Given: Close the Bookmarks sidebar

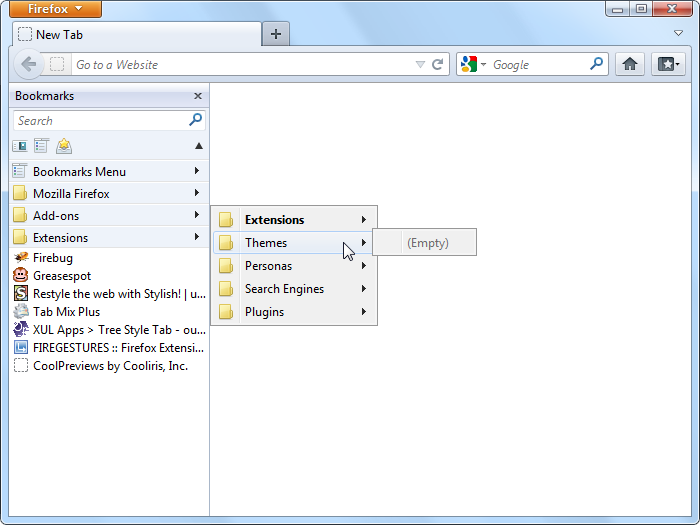Looking at the screenshot, I should [x=198, y=96].
